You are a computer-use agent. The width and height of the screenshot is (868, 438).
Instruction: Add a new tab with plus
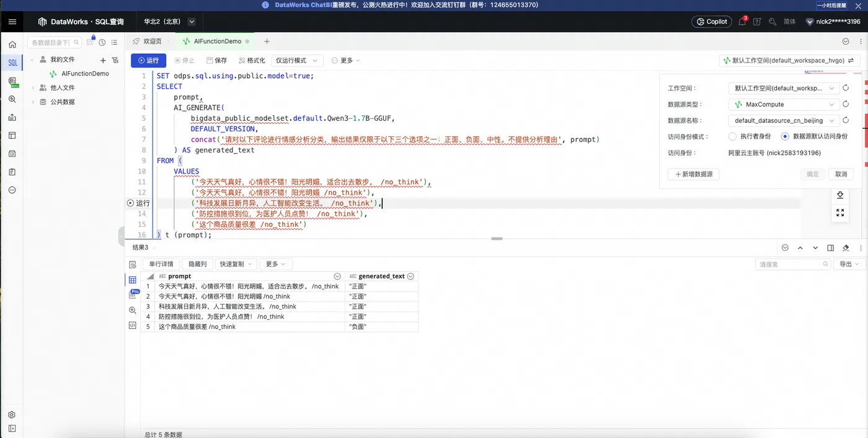coord(267,42)
